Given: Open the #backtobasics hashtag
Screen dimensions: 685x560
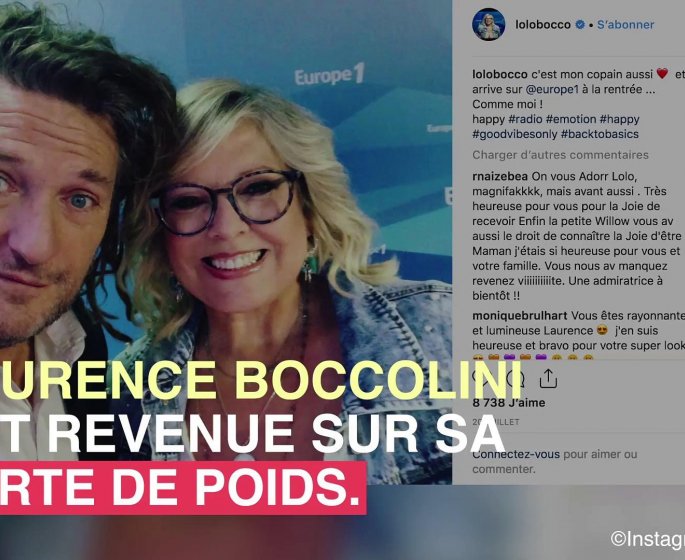Looking at the screenshot, I should pyautogui.click(x=600, y=134).
